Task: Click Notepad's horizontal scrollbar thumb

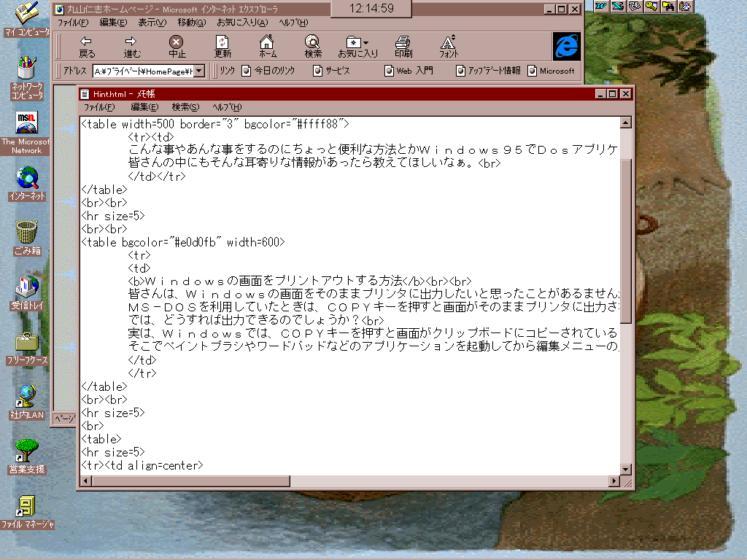Action: click(191, 481)
